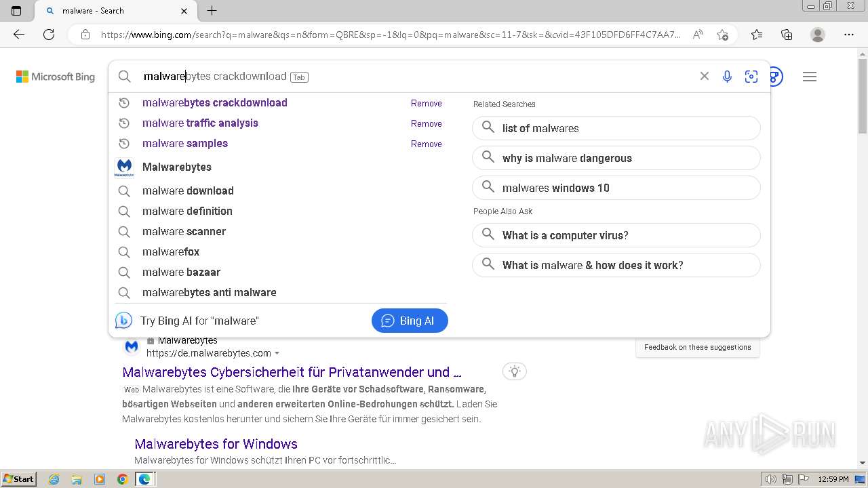868x488 pixels.
Task: Open visual search with the camera icon
Action: [751, 77]
